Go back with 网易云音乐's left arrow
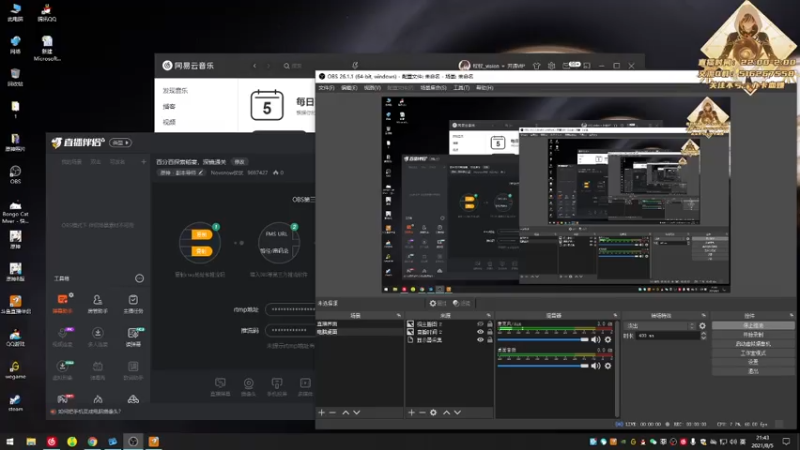Viewport: 800px width, 450px height. 255,66
